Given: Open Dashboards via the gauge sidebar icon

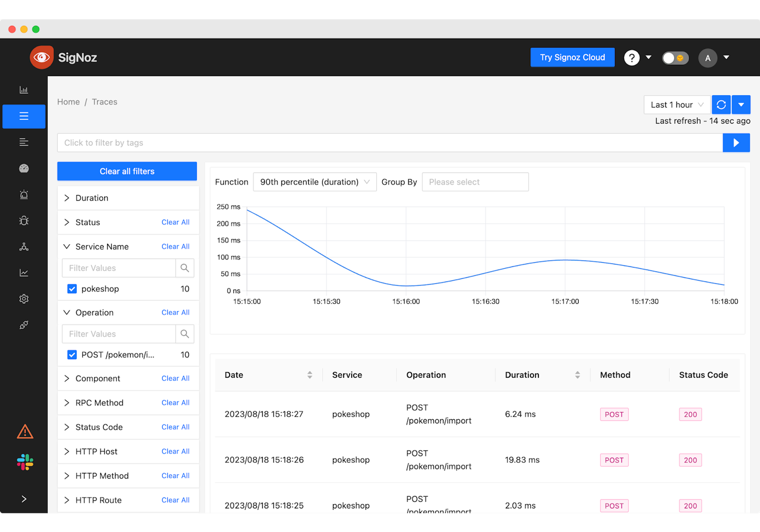Looking at the screenshot, I should 24,168.
